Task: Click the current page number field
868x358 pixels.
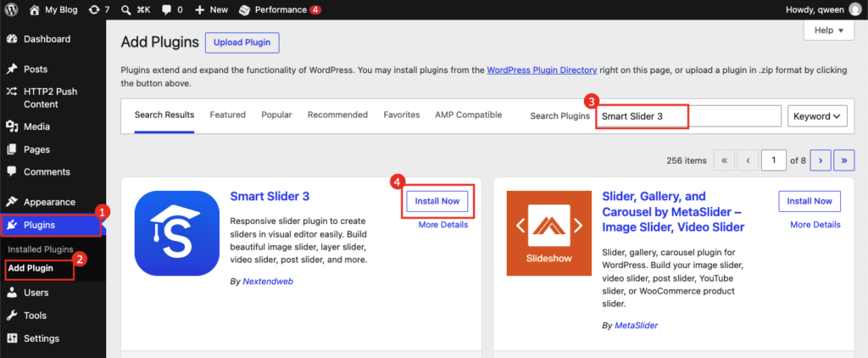Action: point(774,160)
